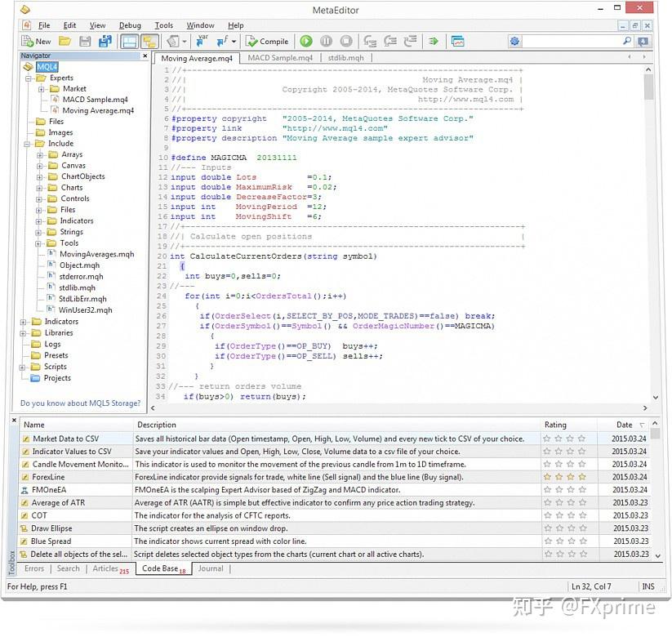Screen dimensions: 672x637
Task: Switch to the MACD Sample.mq4 tab
Action: (280, 58)
